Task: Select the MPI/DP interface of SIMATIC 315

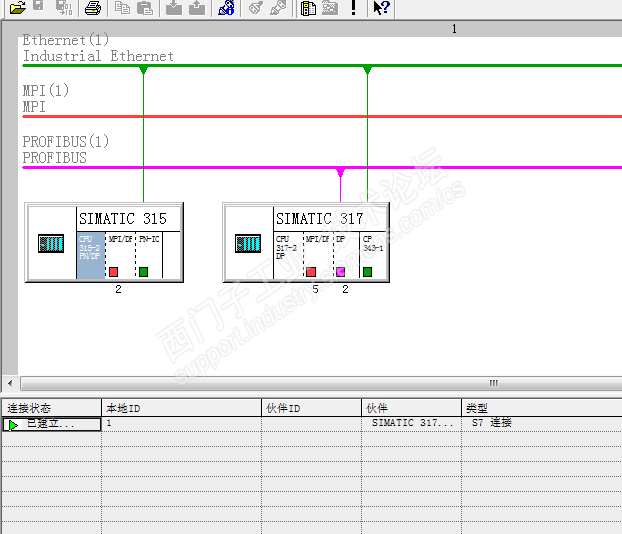Action: point(121,255)
